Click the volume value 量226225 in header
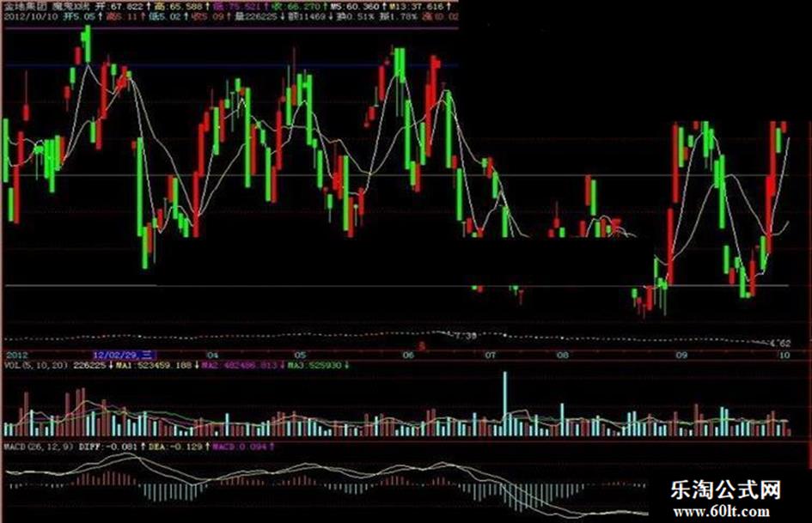 [x=256, y=16]
